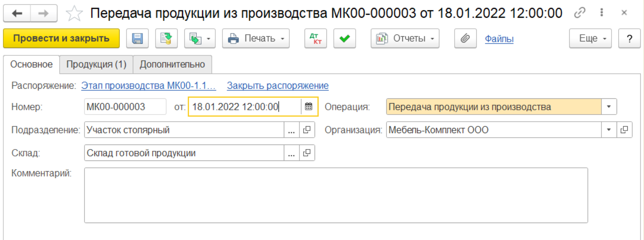Open the Подразделение field's linked record

(x=307, y=130)
